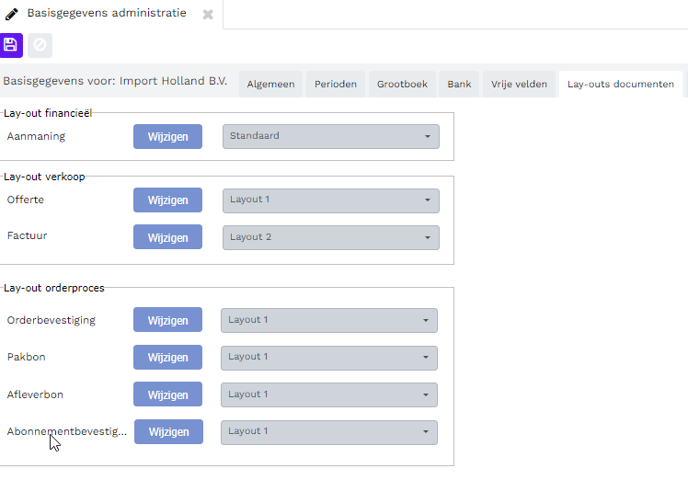Image resolution: width=688 pixels, height=480 pixels.
Task: Open the Pakbon layout dropdown
Action: pos(329,358)
